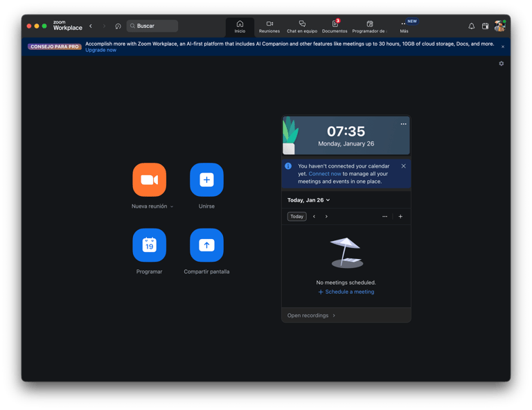Open the Más menu
Viewport: 532px width, 410px height.
coord(404,27)
